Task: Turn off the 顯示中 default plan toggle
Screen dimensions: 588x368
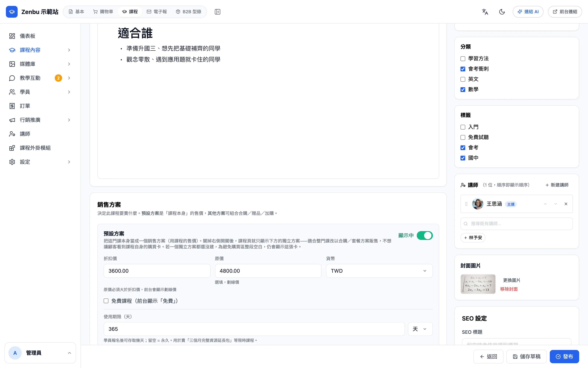Action: pyautogui.click(x=424, y=235)
